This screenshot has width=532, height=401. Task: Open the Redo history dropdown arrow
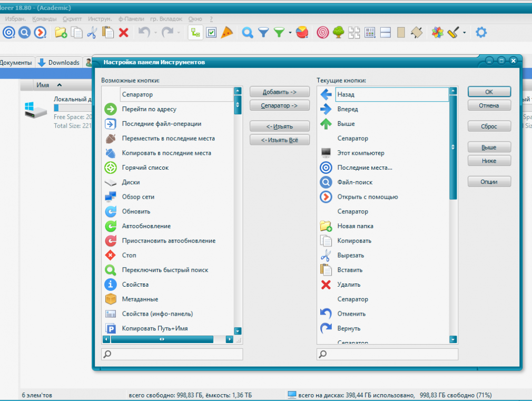pyautogui.click(x=179, y=33)
